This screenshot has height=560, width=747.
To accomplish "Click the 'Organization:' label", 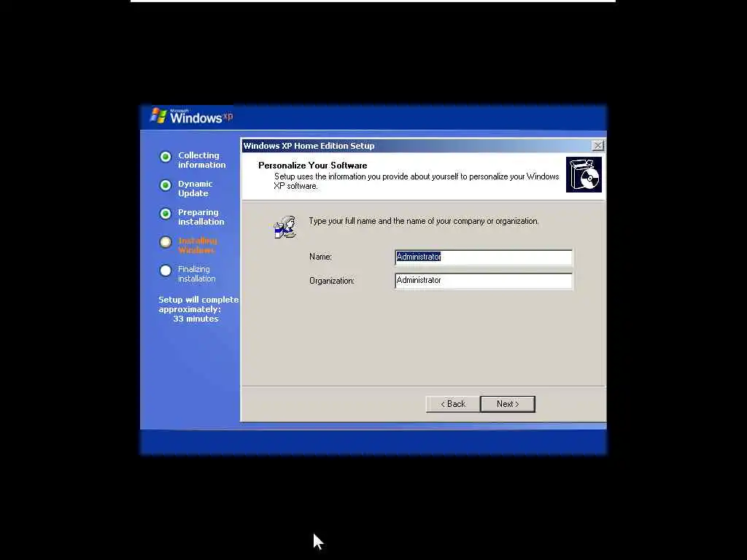I will coord(332,281).
